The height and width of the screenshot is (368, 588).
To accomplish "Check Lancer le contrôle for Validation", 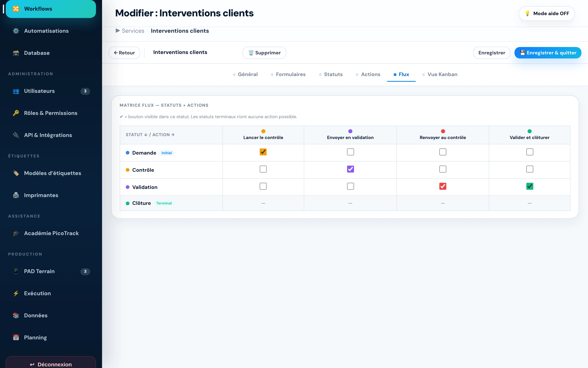I will [263, 186].
